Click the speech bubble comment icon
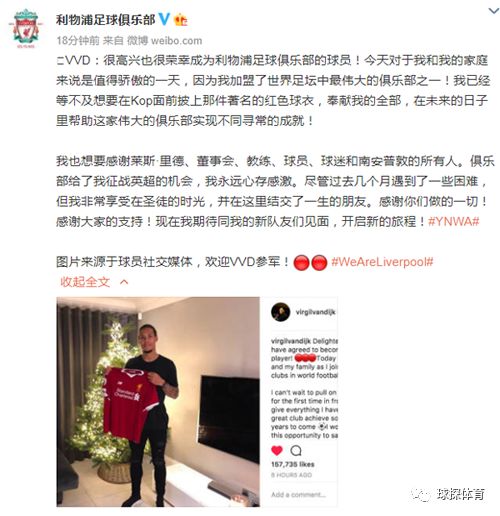The width and height of the screenshot is (500, 516). 296,451
